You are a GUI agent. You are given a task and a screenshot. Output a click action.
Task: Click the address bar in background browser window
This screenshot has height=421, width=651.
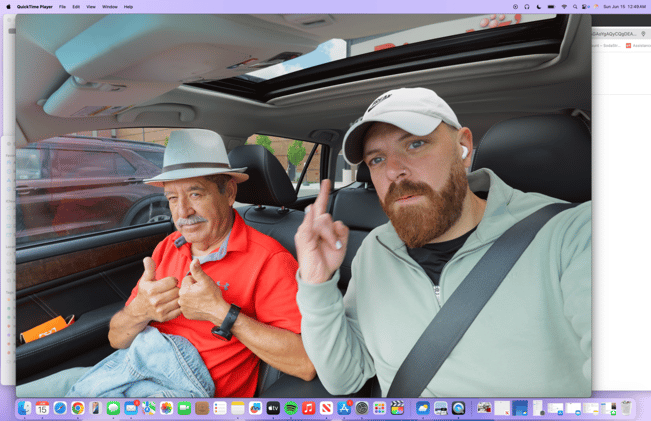point(615,34)
